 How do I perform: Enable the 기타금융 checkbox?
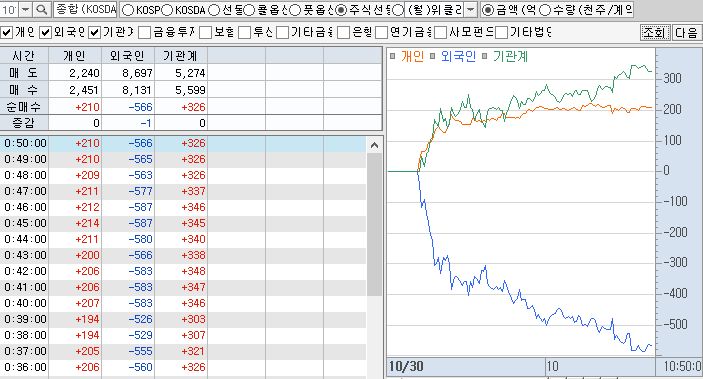[x=282, y=32]
